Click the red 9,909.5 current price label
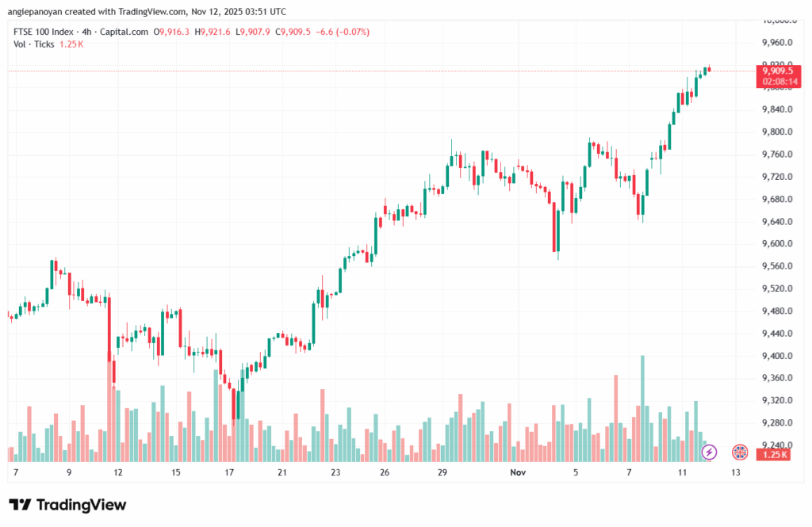The image size is (812, 527). (x=777, y=71)
